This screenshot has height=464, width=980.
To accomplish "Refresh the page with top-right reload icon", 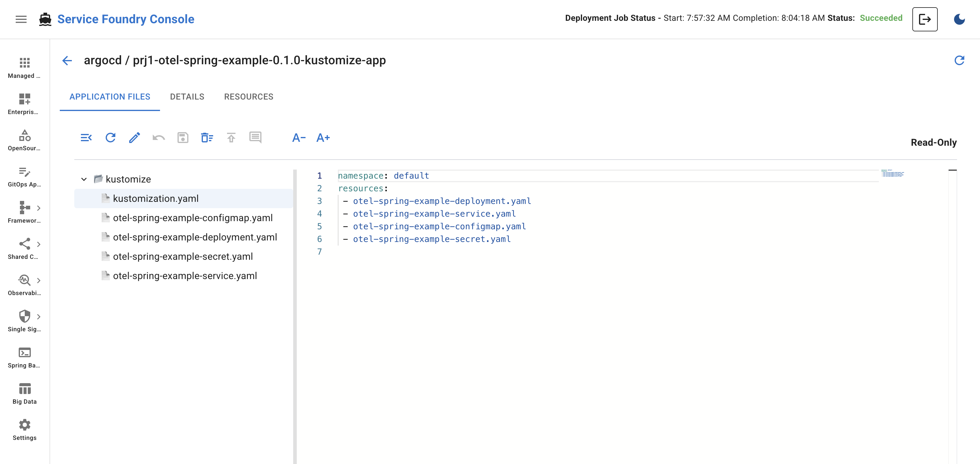I will [959, 60].
